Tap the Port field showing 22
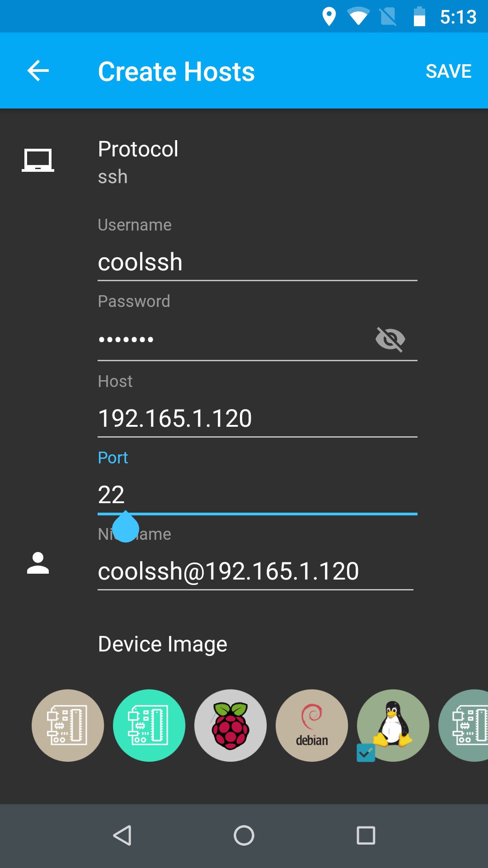488x868 pixels. tap(257, 495)
